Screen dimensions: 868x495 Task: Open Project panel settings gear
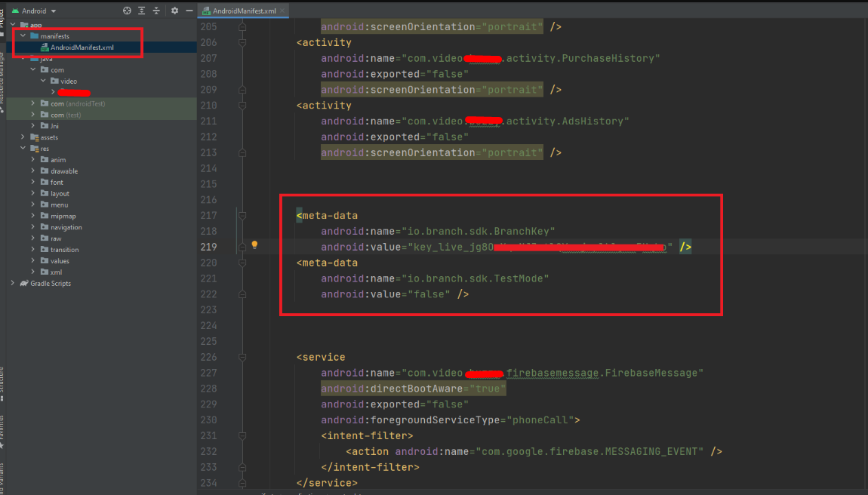(174, 11)
